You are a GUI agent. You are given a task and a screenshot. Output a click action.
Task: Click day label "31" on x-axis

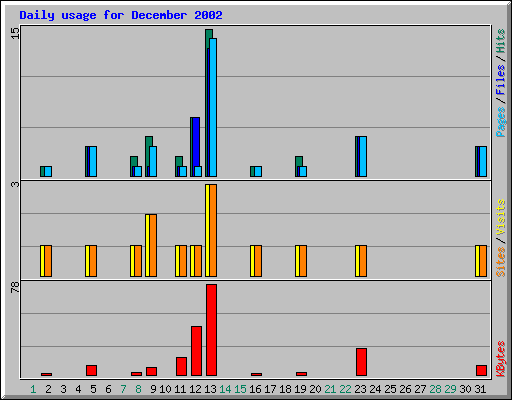(480, 389)
